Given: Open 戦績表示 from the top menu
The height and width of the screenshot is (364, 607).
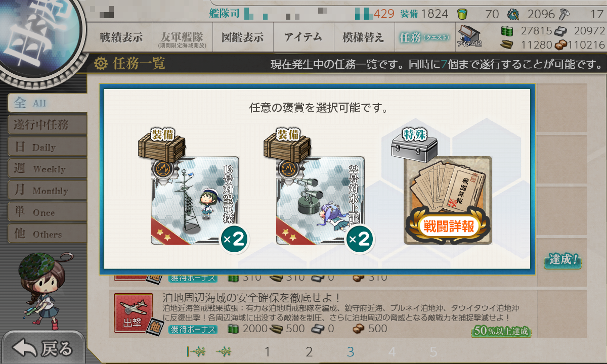Looking at the screenshot, I should click(121, 37).
